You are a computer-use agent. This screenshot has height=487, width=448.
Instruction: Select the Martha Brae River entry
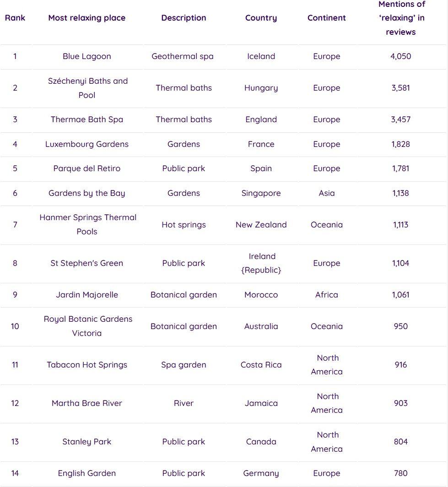coord(87,403)
